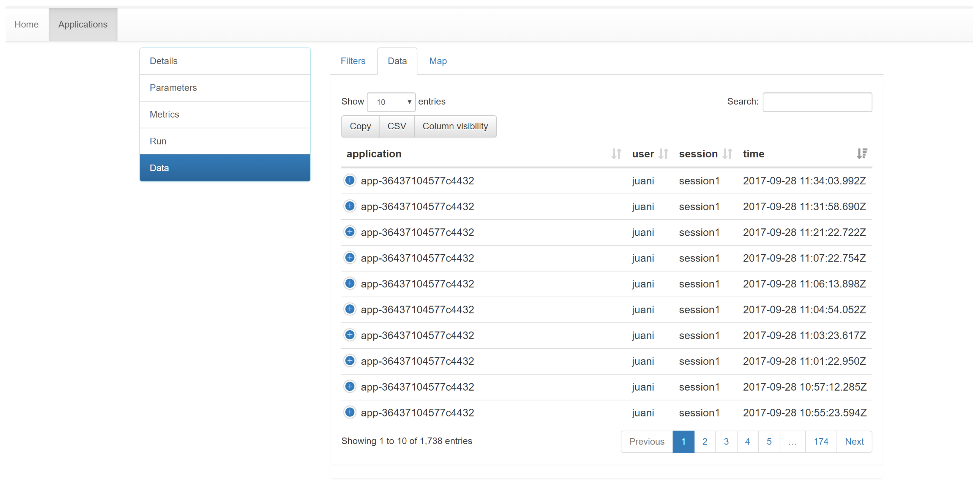The width and height of the screenshot is (980, 487).
Task: Open Column visibility options
Action: click(455, 126)
